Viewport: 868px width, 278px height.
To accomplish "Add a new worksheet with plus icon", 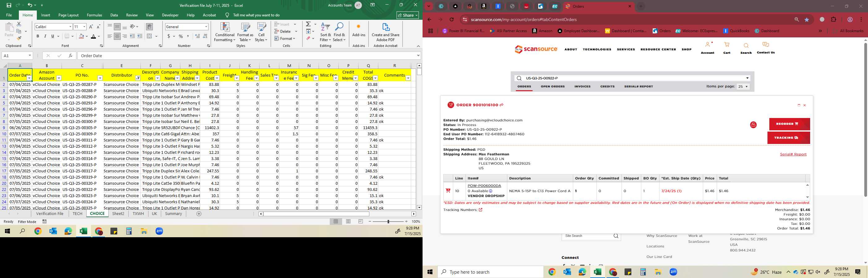I will (x=199, y=214).
